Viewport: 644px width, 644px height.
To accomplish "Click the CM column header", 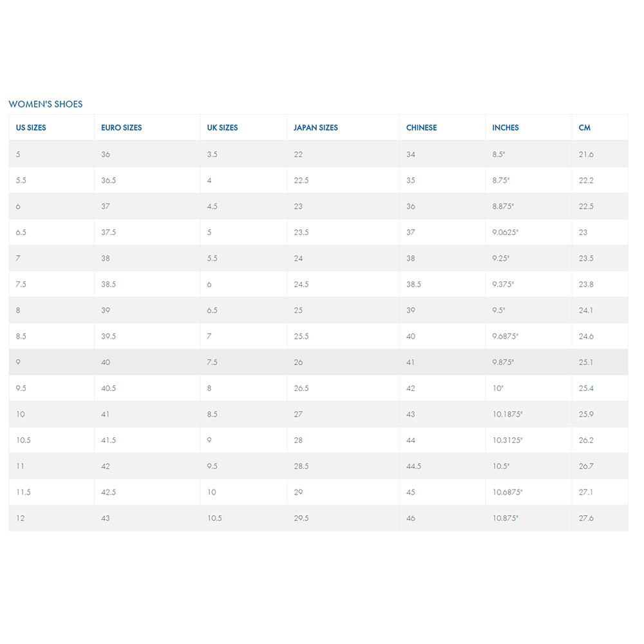I will point(585,128).
